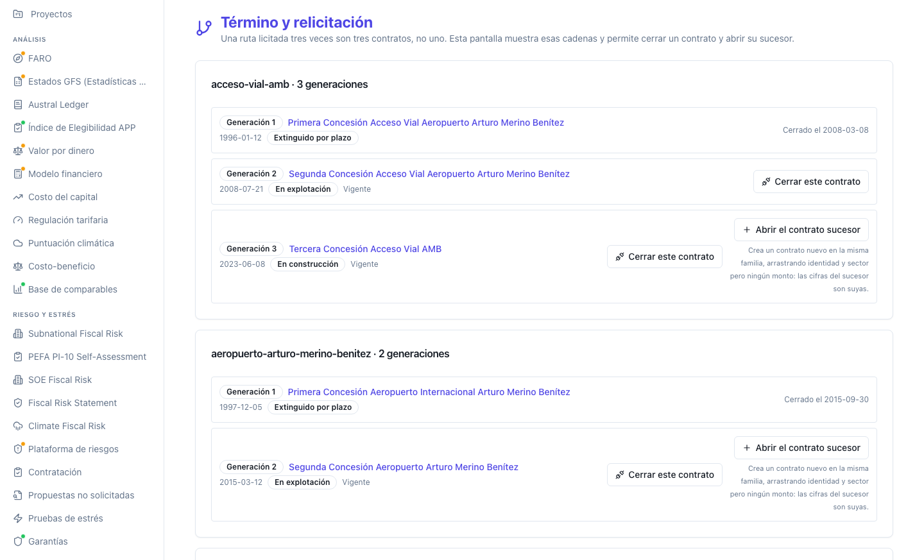Image resolution: width=924 pixels, height=560 pixels.
Task: Open the FARO compass icon
Action: (x=18, y=58)
